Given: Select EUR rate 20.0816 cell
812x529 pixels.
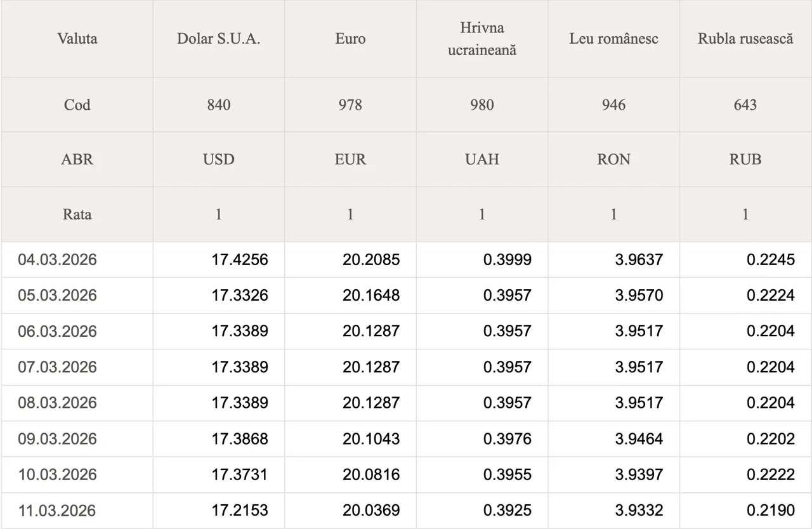Looking at the screenshot, I should coord(372,474).
